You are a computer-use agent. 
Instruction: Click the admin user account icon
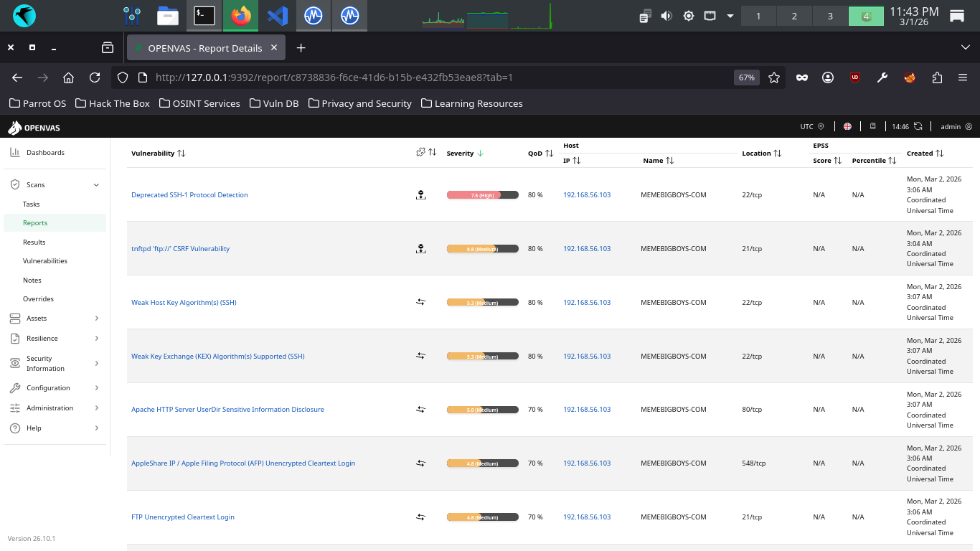pyautogui.click(x=969, y=126)
